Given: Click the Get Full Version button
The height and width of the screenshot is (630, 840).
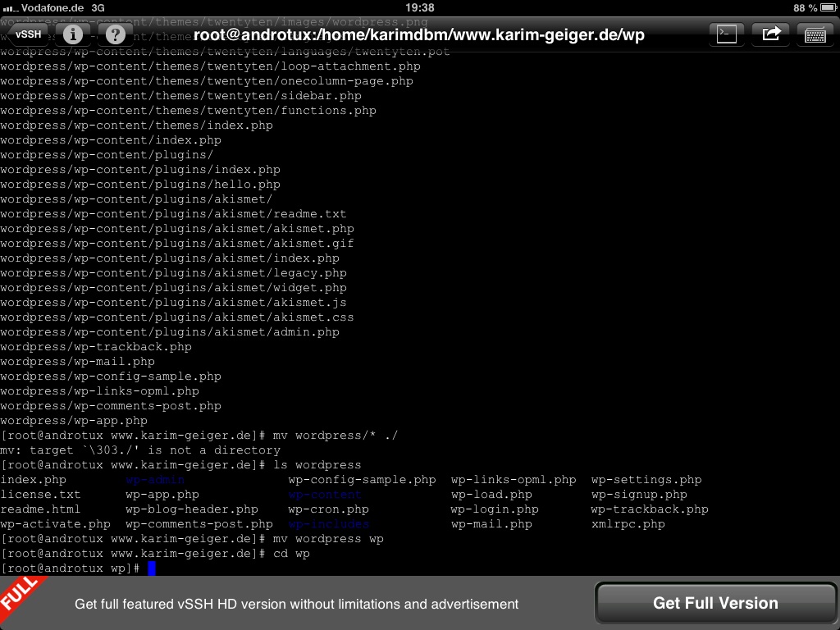Looking at the screenshot, I should point(715,603).
